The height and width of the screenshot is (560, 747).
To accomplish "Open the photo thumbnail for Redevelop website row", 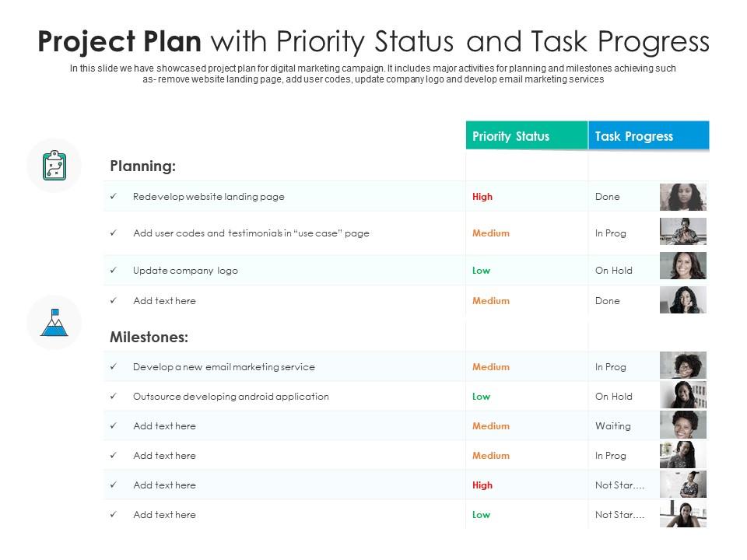I will pos(683,198).
